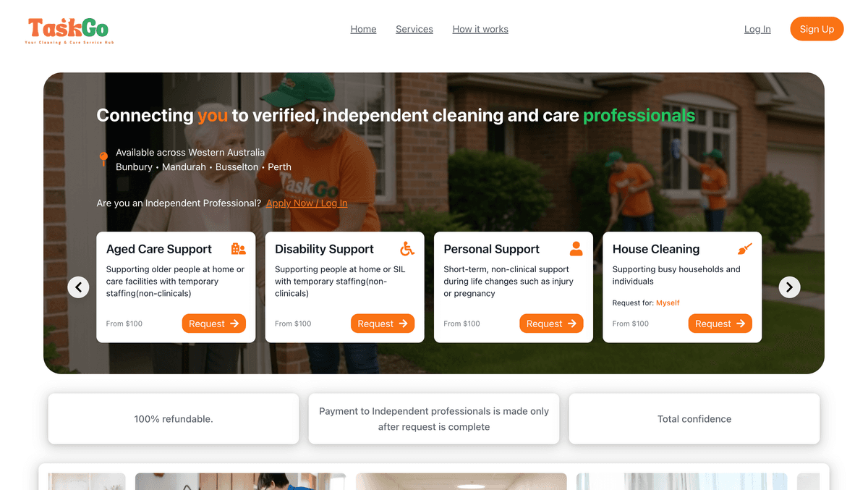
Task: Open the Home navigation item
Action: pyautogui.click(x=363, y=30)
